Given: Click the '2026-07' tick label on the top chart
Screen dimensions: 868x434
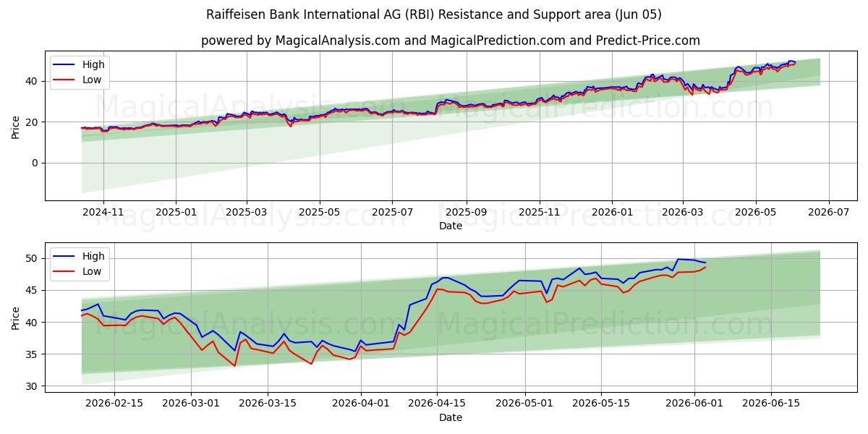Looking at the screenshot, I should (x=828, y=213).
